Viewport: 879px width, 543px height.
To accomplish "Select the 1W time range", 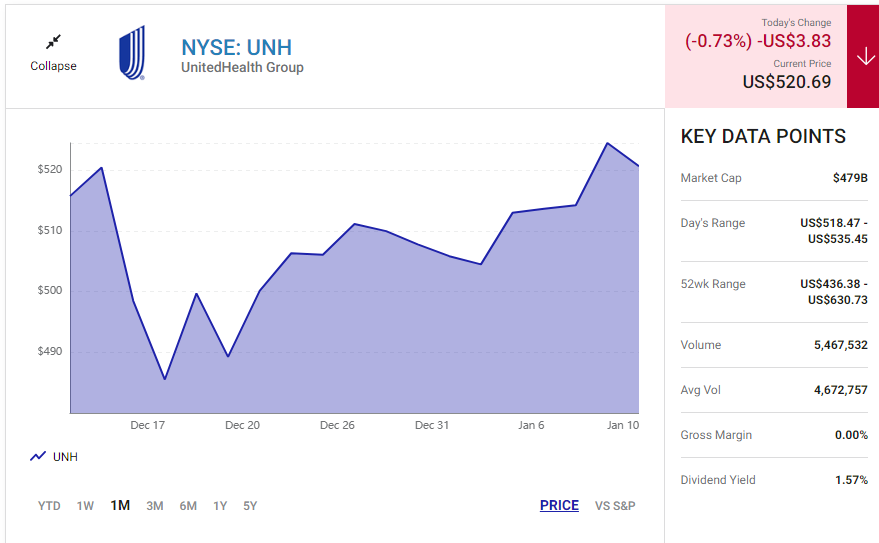I will coord(85,506).
